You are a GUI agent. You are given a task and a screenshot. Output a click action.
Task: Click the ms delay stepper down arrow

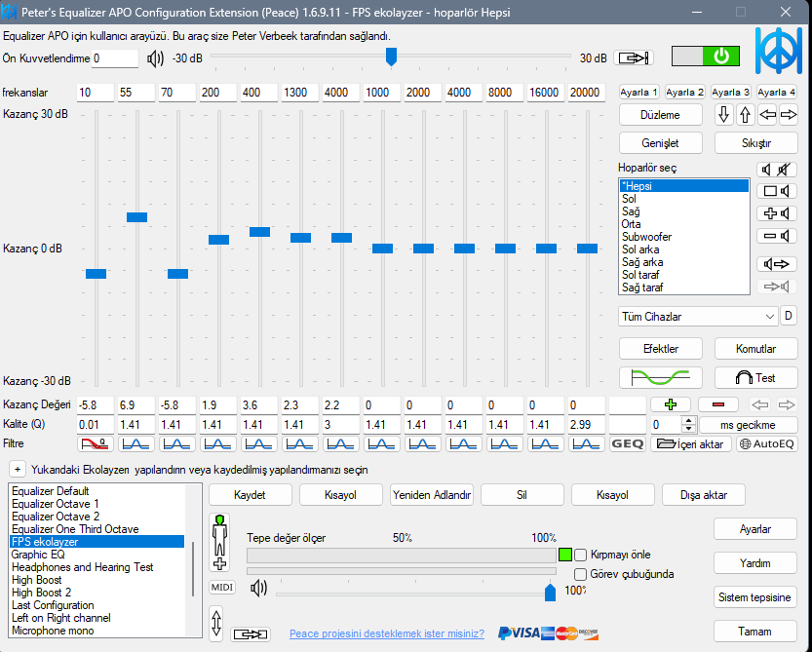point(688,429)
